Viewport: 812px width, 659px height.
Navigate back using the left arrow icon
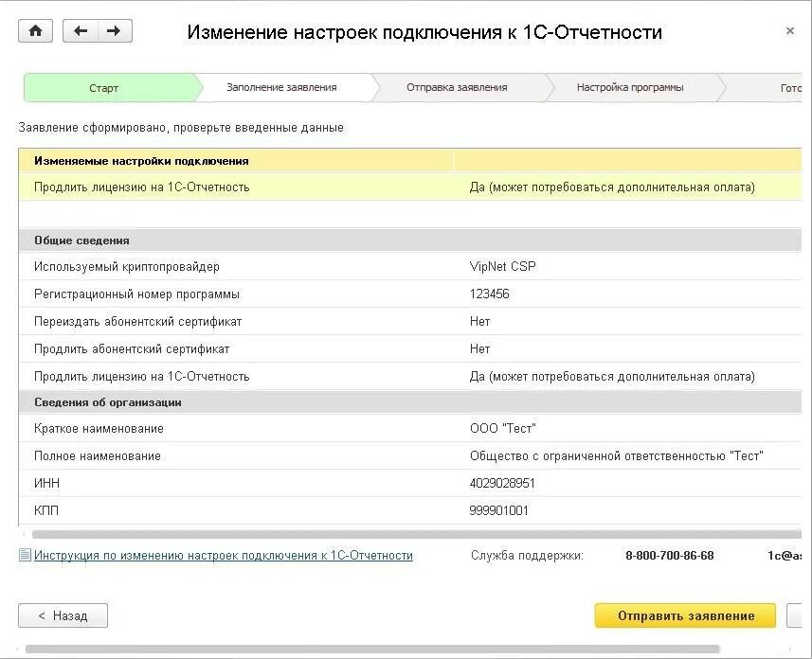tap(81, 30)
